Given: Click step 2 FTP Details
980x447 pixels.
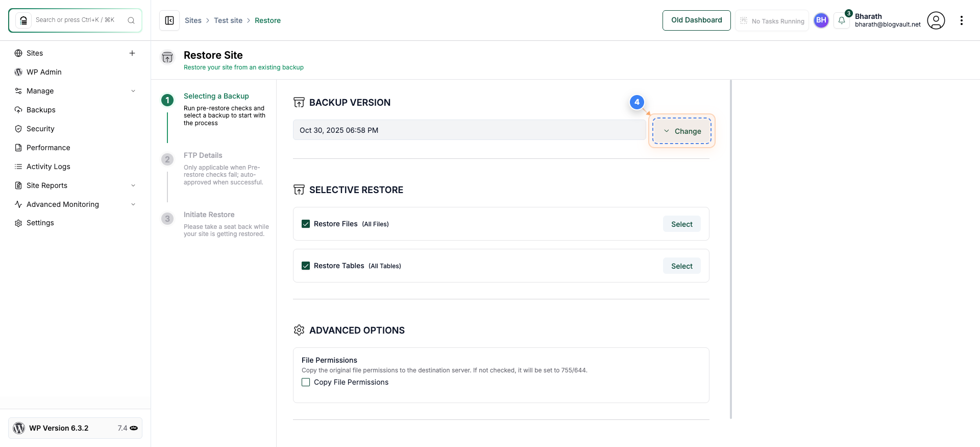Looking at the screenshot, I should click(x=203, y=155).
